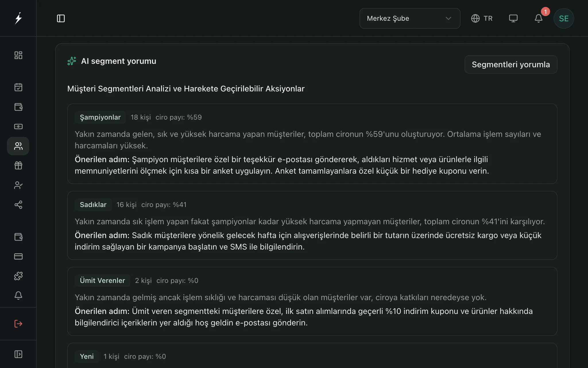Open the share nodes icon in sidebar
The width and height of the screenshot is (588, 368).
click(x=18, y=205)
